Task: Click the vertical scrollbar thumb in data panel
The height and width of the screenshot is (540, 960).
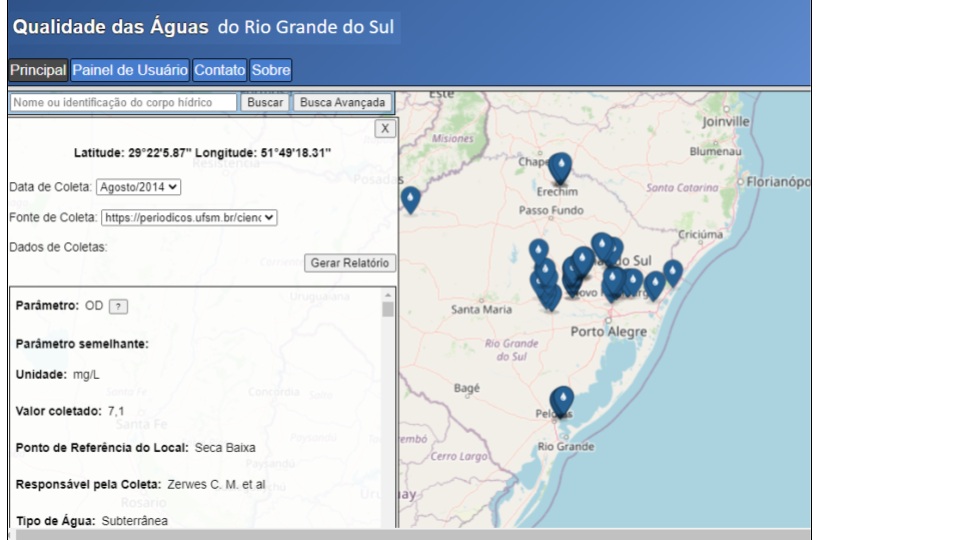Action: pos(388,310)
